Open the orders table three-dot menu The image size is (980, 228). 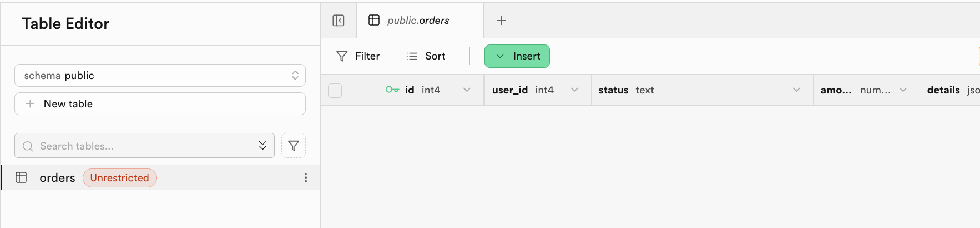pos(306,177)
